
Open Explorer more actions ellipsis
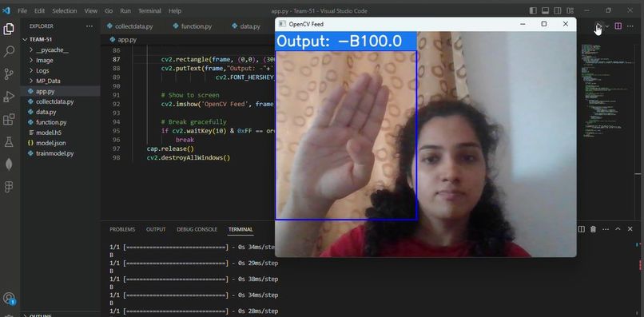click(x=89, y=26)
